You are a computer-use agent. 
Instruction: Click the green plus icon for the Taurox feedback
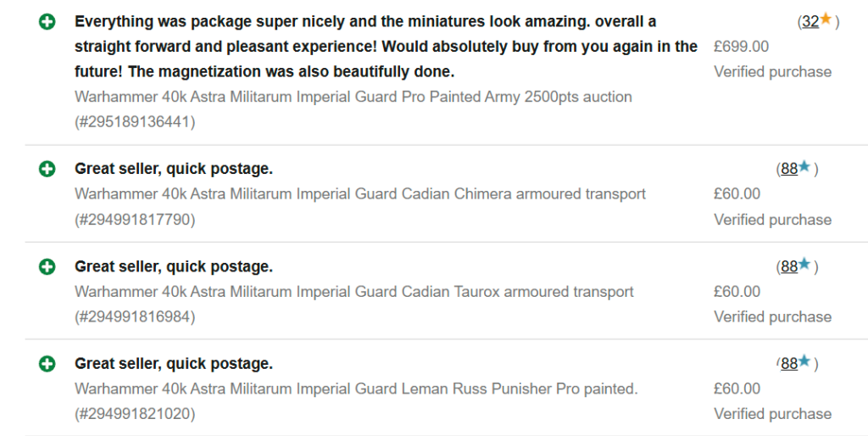(x=47, y=266)
